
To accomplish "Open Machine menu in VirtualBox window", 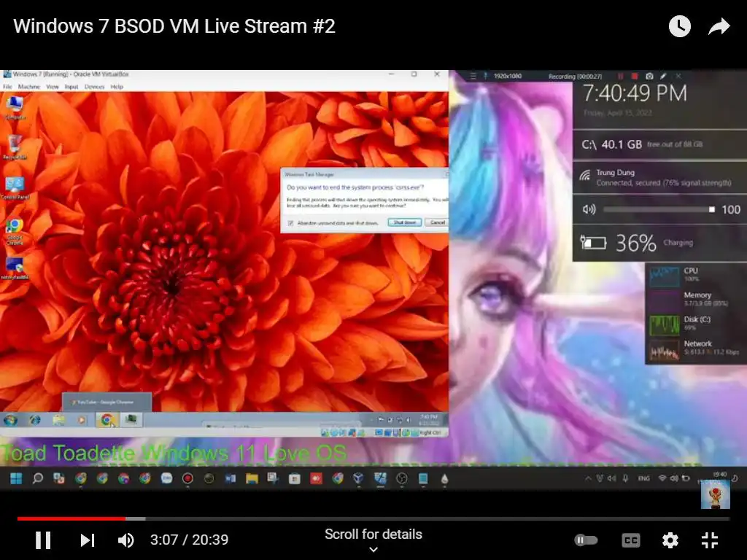I will [28, 87].
